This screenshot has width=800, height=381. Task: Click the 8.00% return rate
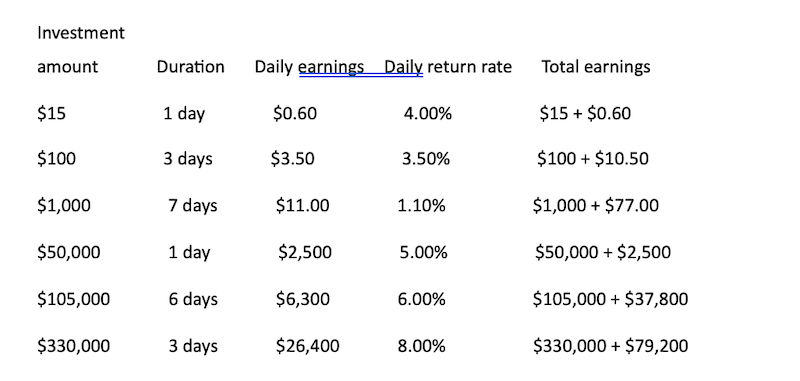(421, 347)
